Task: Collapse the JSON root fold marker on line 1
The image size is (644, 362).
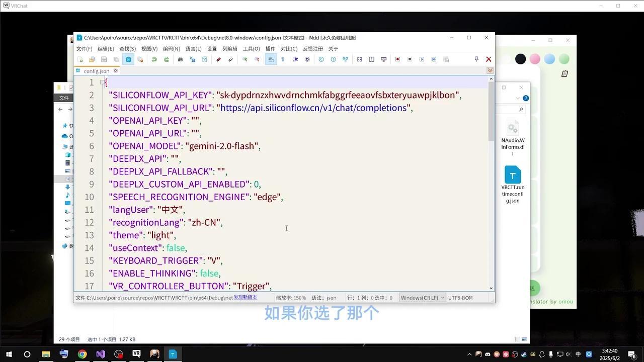Action: click(x=102, y=82)
